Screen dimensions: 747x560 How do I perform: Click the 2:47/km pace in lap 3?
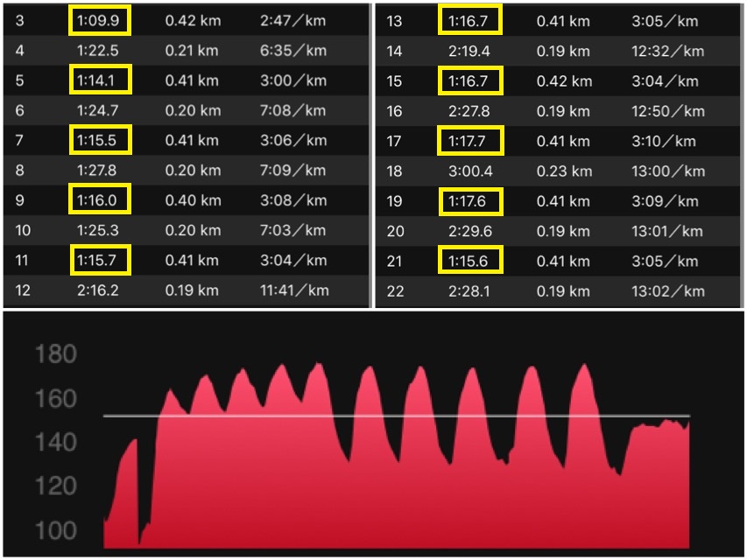292,20
